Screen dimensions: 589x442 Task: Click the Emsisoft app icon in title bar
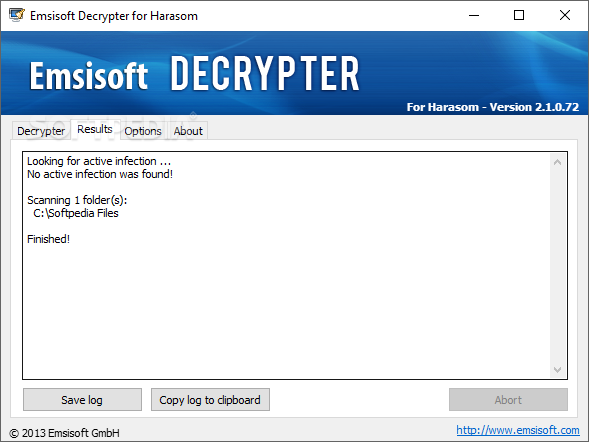point(17,15)
